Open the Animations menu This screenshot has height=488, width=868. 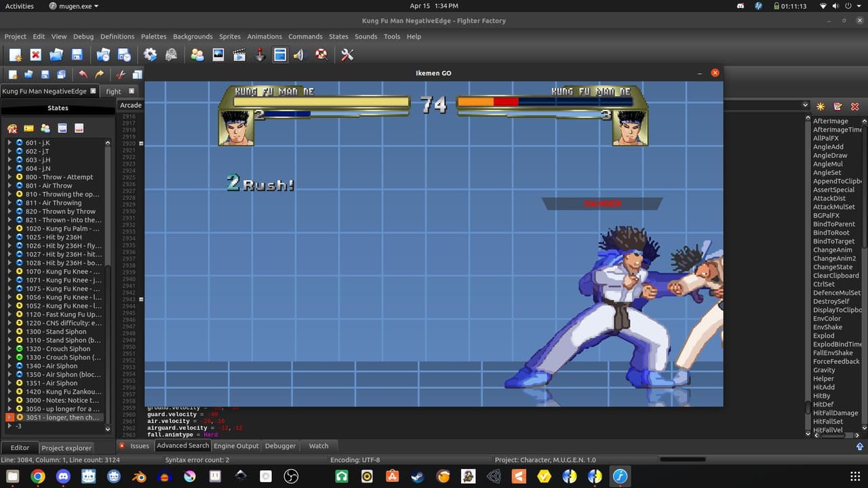pos(264,37)
